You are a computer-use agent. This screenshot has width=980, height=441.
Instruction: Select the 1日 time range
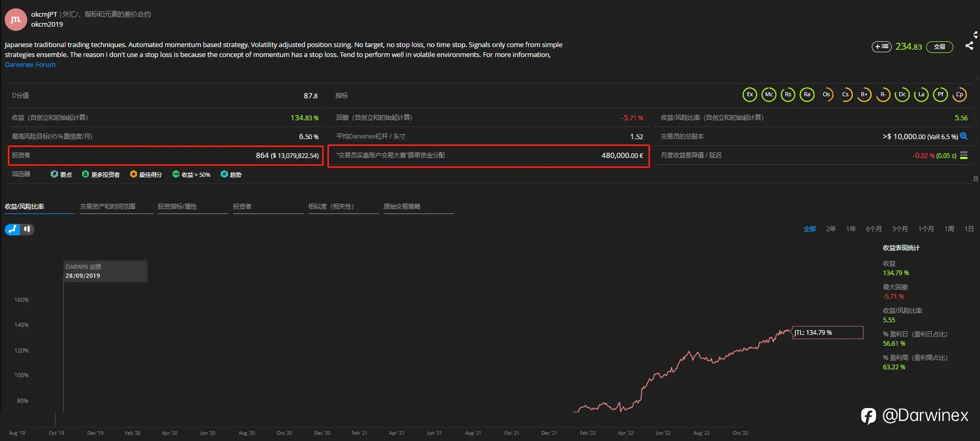(969, 229)
